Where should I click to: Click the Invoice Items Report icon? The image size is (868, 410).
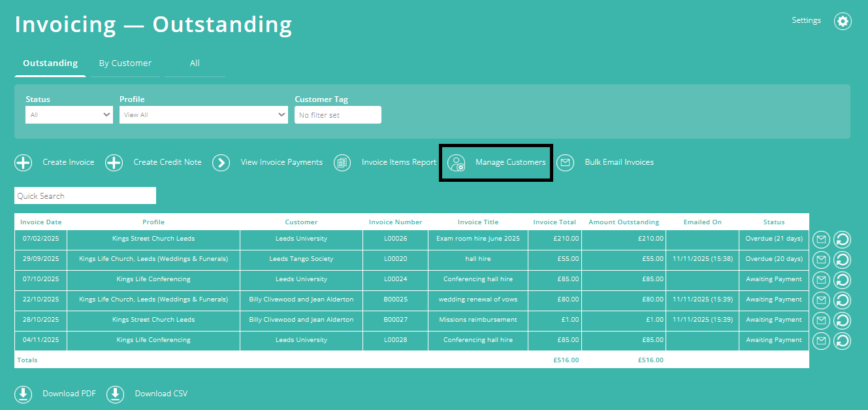point(342,162)
